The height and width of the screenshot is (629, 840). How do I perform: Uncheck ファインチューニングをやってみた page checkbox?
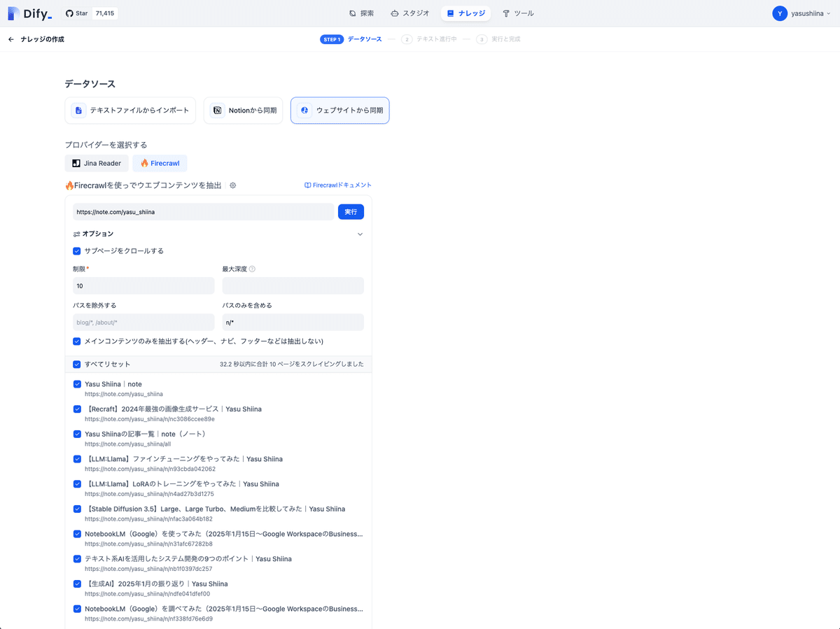coord(77,459)
